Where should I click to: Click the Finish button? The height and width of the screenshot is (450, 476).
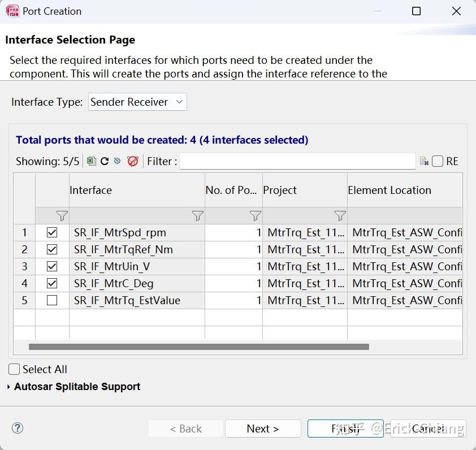pos(345,429)
